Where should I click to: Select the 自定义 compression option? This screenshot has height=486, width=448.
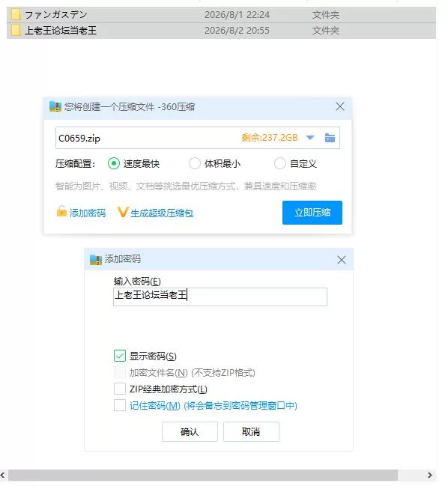279,163
